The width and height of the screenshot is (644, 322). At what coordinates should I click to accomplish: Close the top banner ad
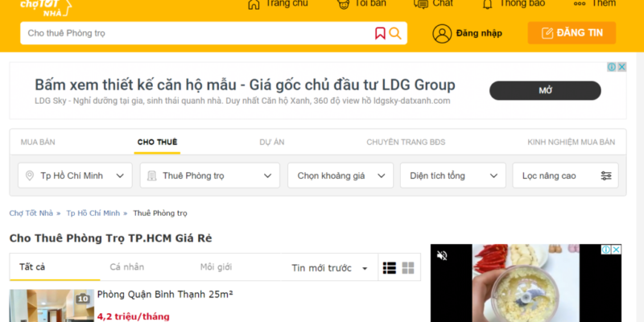click(621, 68)
